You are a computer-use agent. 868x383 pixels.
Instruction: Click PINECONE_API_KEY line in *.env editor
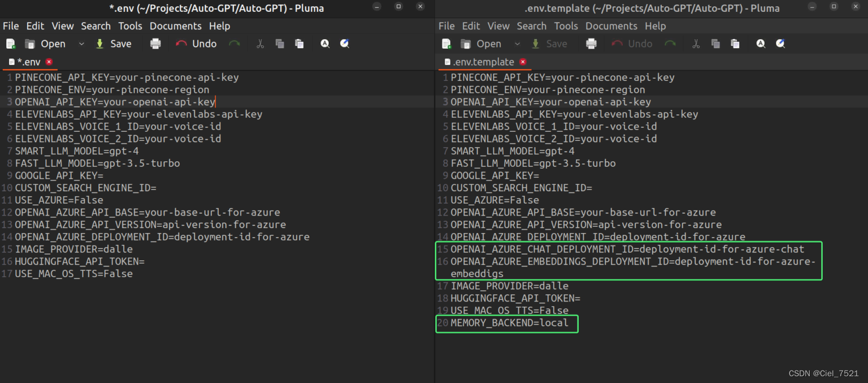tap(127, 78)
